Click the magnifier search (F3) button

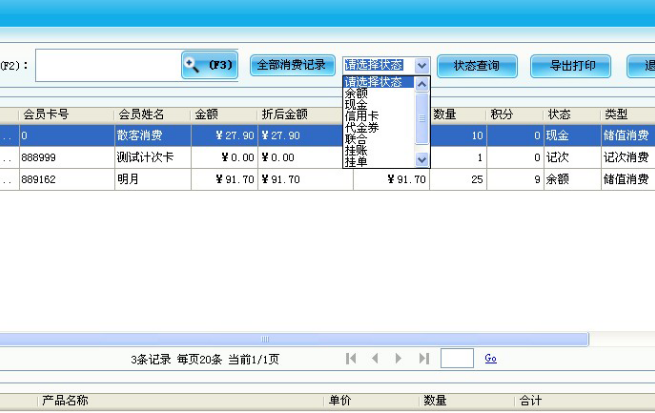coord(210,65)
